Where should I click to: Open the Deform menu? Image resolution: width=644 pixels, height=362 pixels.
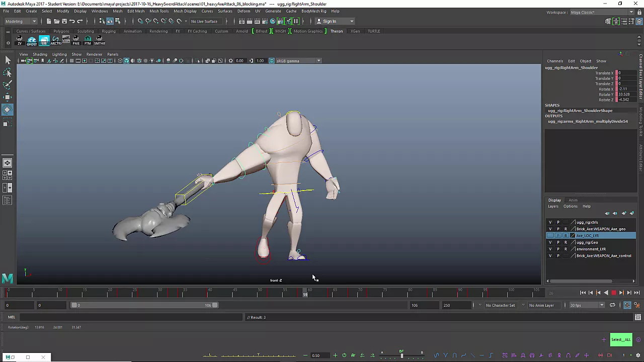point(244,11)
